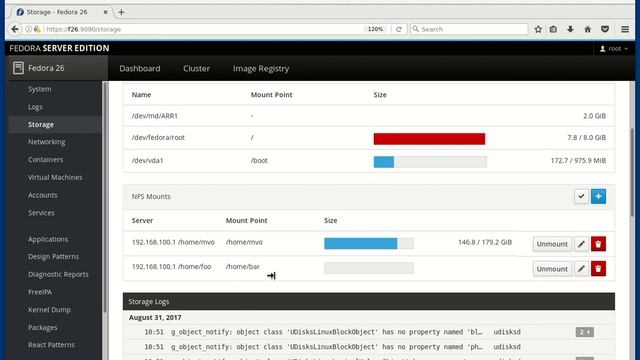This screenshot has width=640, height=360.
Task: Delete the /home/mvo NFS mount
Action: [x=598, y=244]
